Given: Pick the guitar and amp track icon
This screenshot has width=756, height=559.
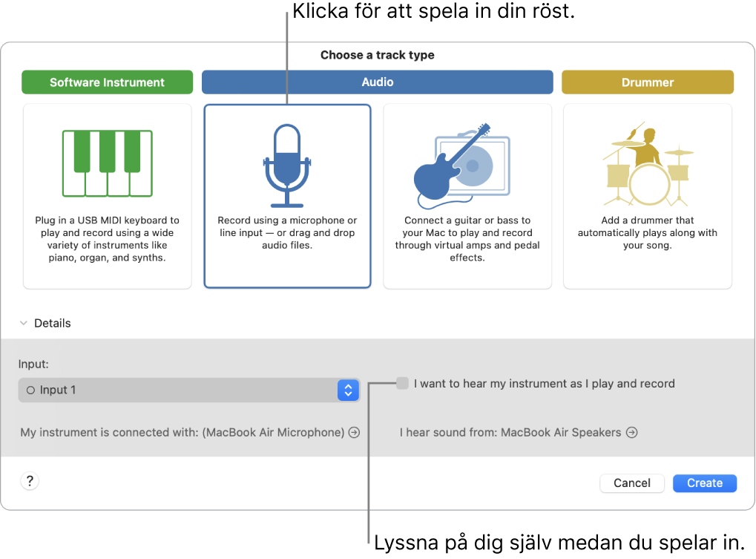Looking at the screenshot, I should click(462, 166).
